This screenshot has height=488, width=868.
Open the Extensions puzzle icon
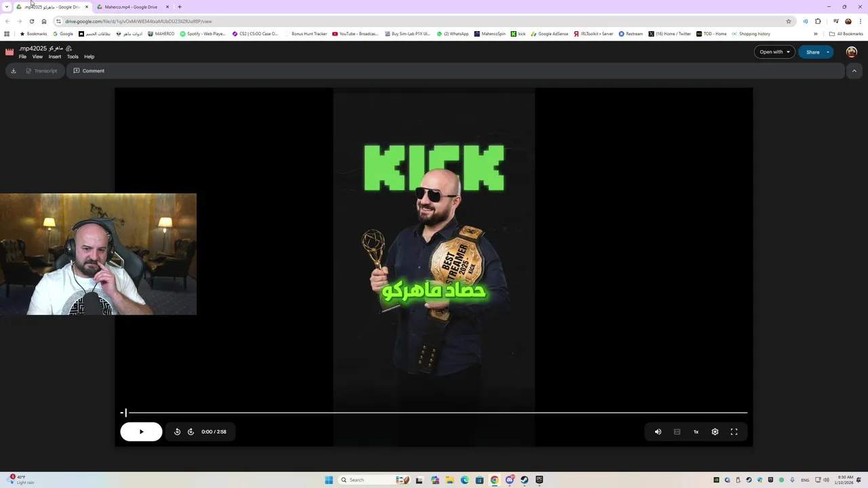click(x=818, y=21)
